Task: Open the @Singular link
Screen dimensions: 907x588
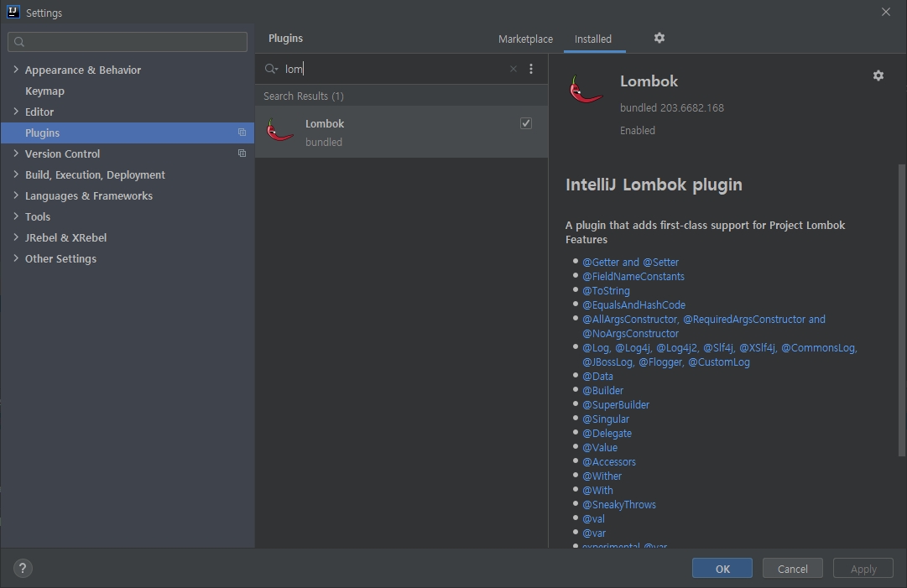Action: click(x=606, y=419)
